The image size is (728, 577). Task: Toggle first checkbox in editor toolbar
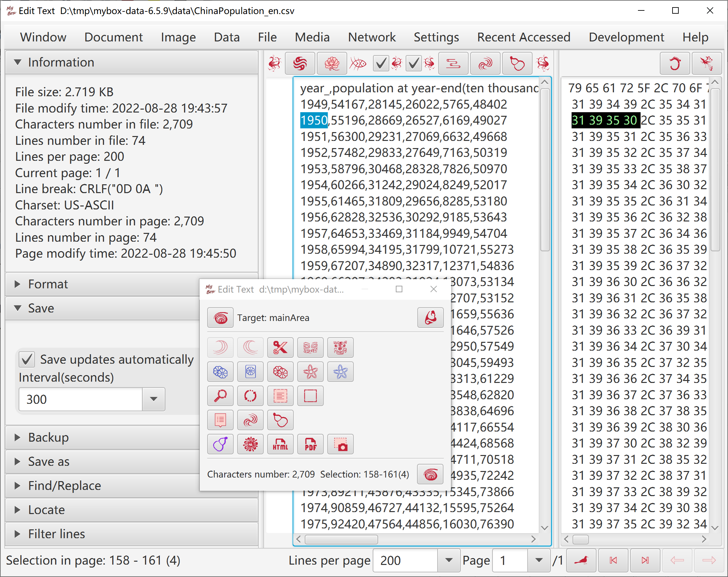(x=380, y=63)
